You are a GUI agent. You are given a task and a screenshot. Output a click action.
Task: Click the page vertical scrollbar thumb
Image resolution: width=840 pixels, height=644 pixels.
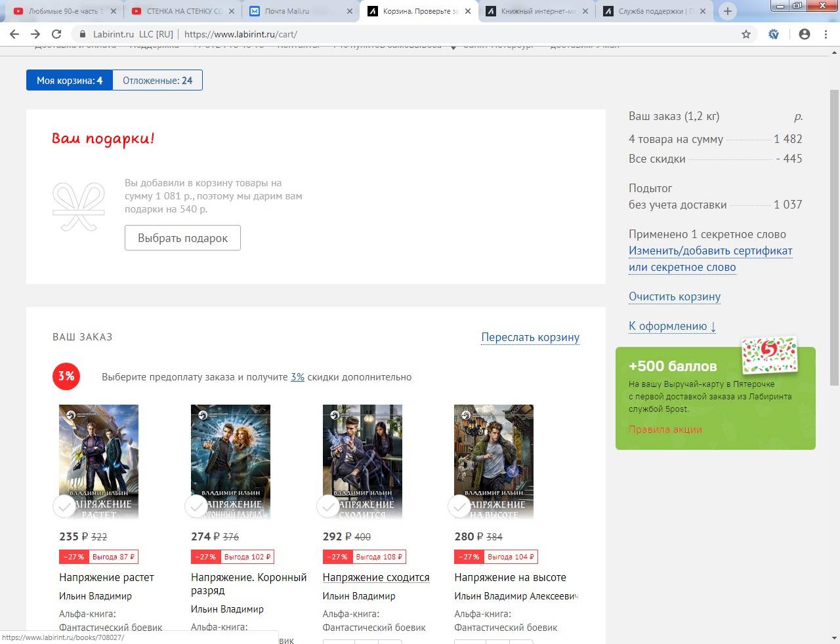834,237
